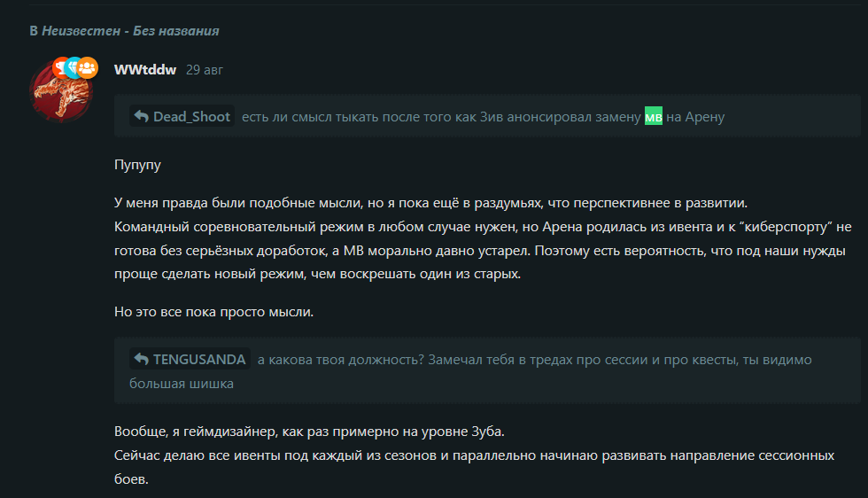Click the quote text about Зив анонсировал
This screenshot has height=498, width=868.
(483, 117)
